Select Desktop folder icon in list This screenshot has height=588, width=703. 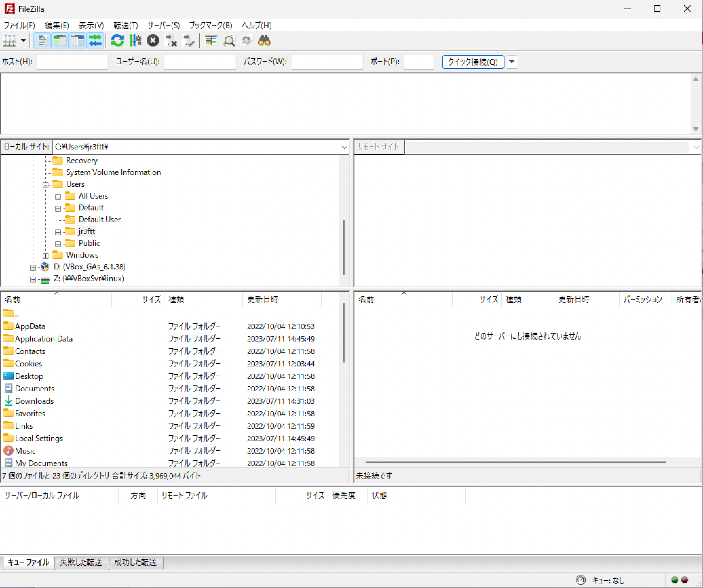pyautogui.click(x=9, y=376)
